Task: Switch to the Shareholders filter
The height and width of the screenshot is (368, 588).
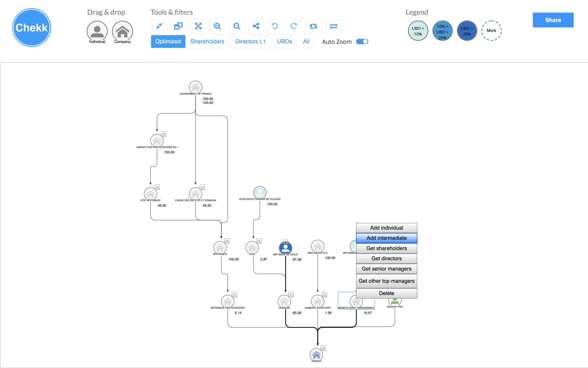Action: [207, 41]
